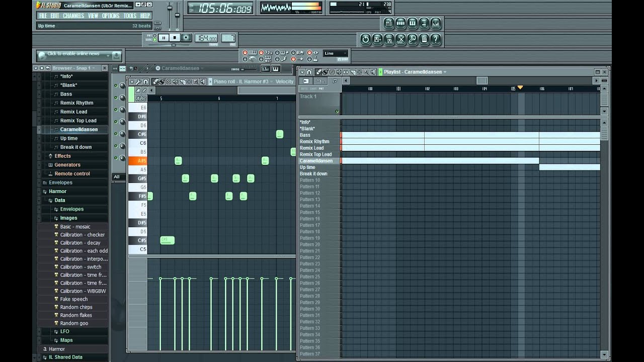The image size is (644, 362).
Task: Click the Playlist horizontal scrollbar thumb
Action: click(482, 80)
